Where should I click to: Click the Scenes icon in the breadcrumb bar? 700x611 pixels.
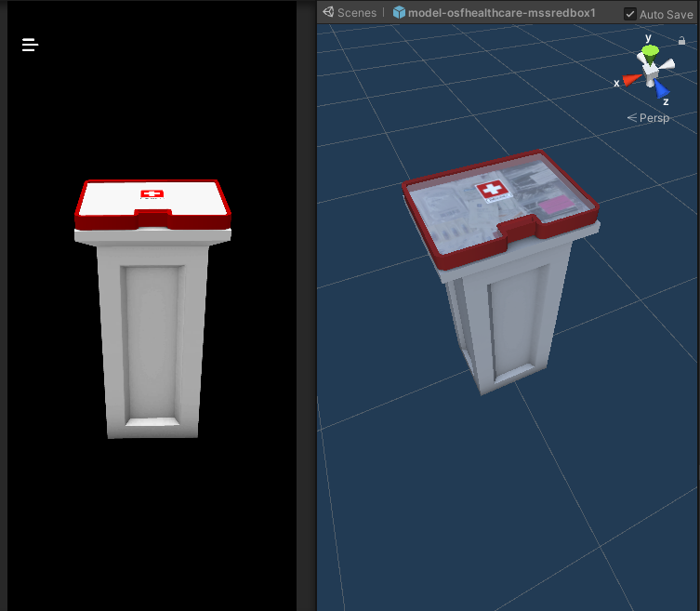coord(328,12)
